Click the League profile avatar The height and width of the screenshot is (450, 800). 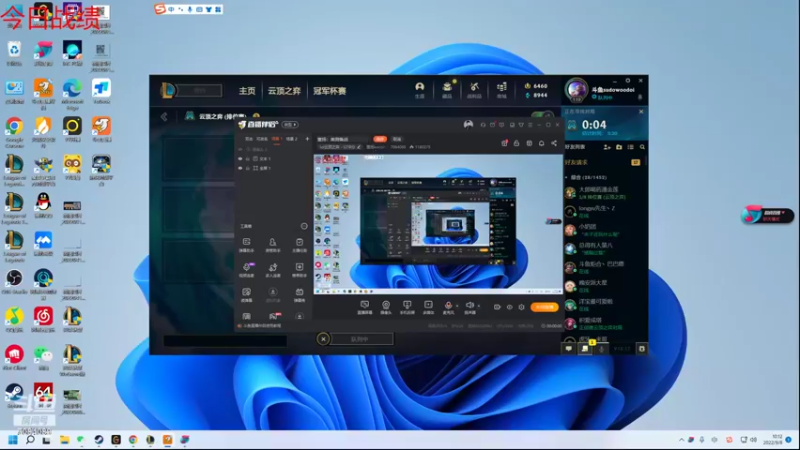(x=576, y=89)
